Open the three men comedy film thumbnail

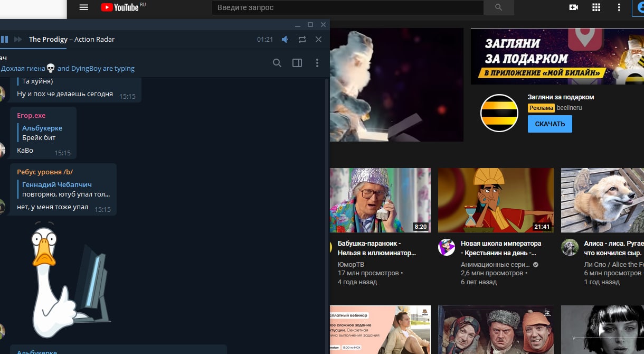point(496,330)
